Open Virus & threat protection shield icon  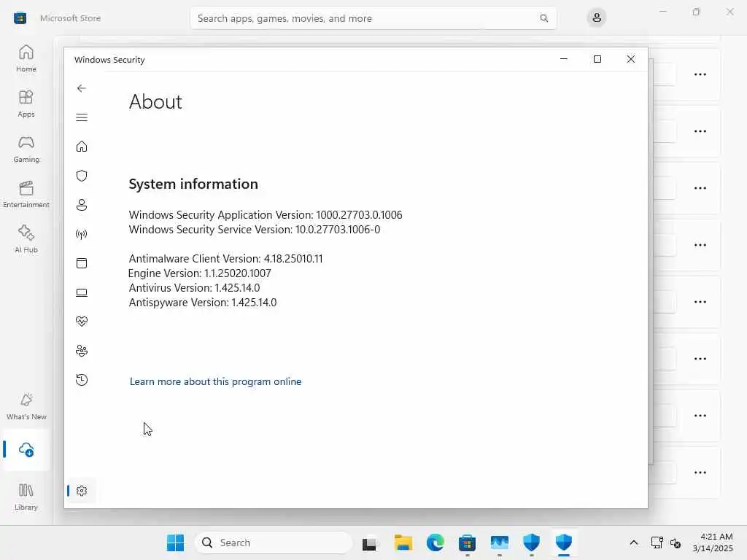(x=82, y=176)
